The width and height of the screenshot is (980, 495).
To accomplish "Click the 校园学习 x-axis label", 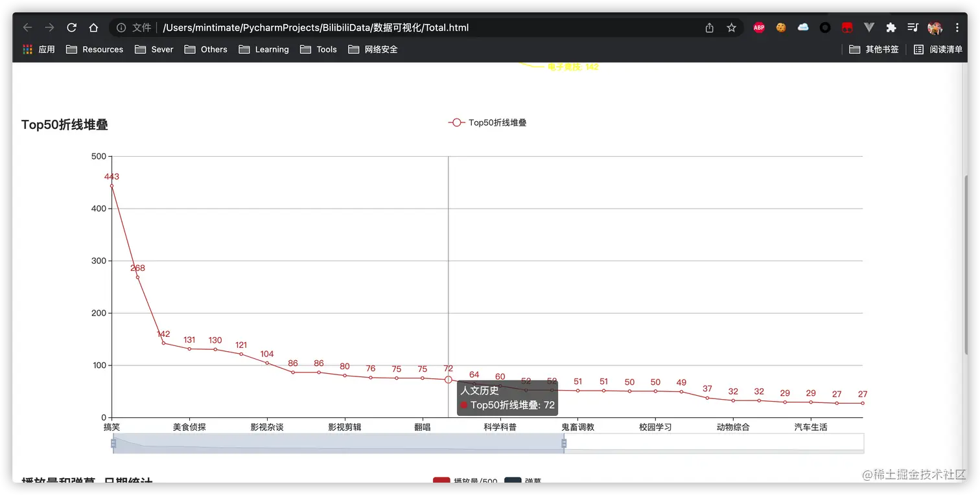I will pos(655,428).
